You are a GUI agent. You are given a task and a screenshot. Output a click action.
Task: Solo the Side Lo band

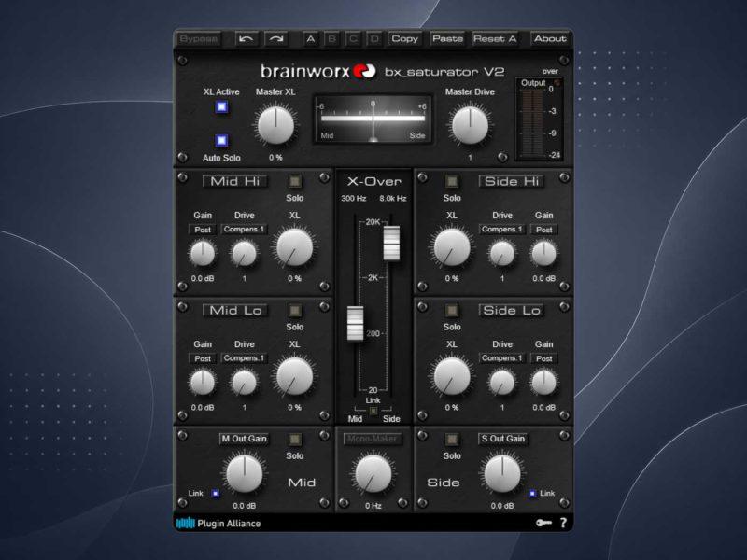point(452,311)
